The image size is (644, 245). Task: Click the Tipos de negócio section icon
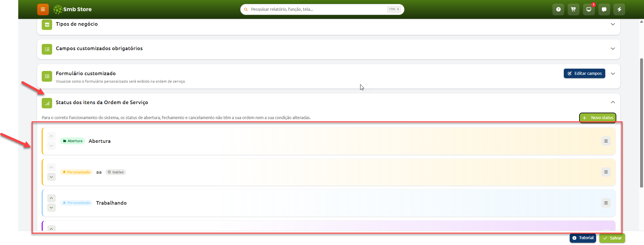pyautogui.click(x=47, y=24)
